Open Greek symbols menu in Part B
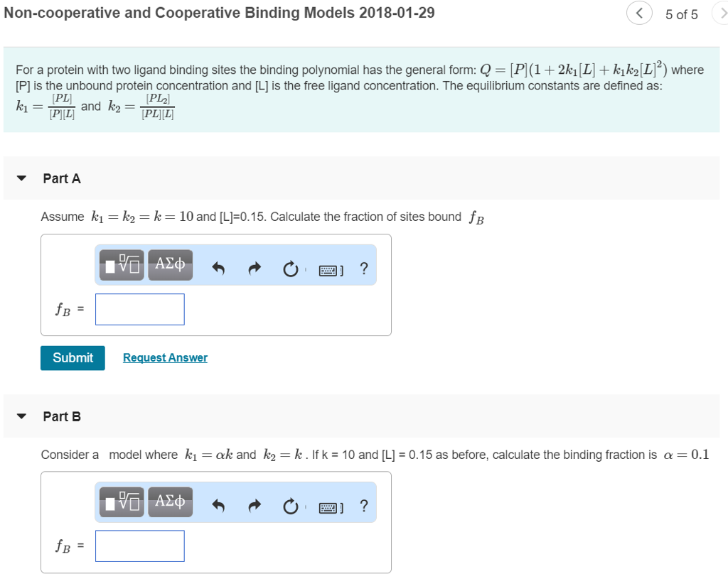 click(x=170, y=504)
